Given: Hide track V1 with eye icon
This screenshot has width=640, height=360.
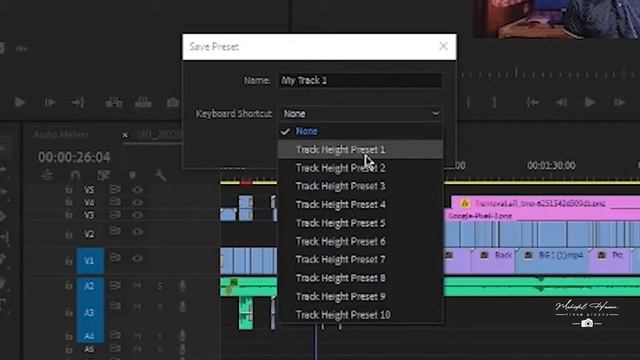Looking at the screenshot, I should pos(138,258).
